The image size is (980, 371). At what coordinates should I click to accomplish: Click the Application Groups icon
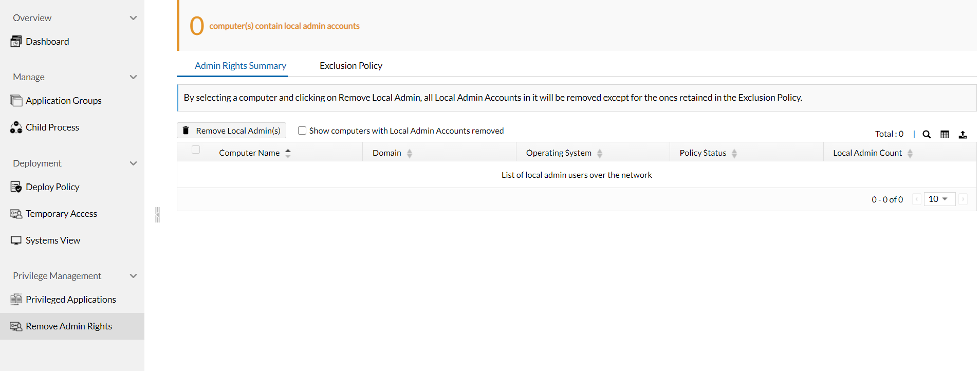(x=16, y=101)
